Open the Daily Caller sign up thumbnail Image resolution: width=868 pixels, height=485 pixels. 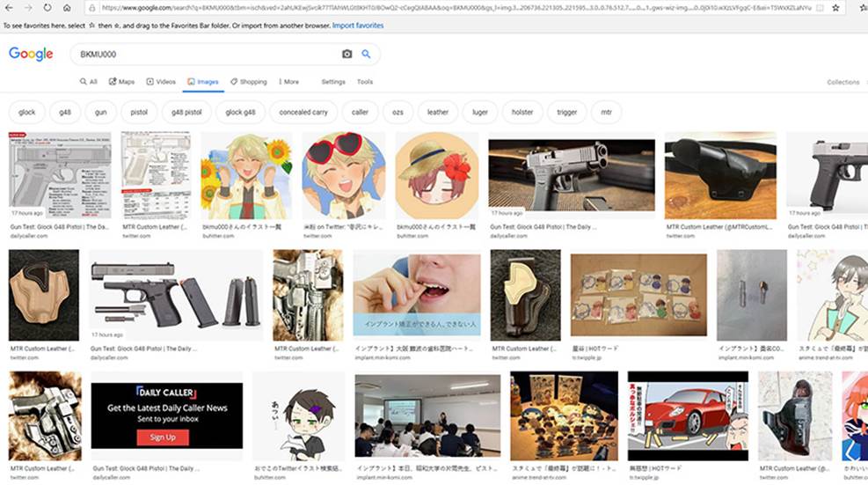pyautogui.click(x=166, y=415)
